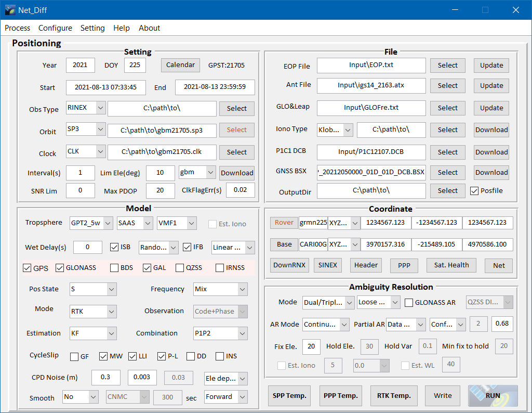Enable the BDS constellation checkbox
Image resolution: width=532 pixels, height=413 pixels.
114,268
